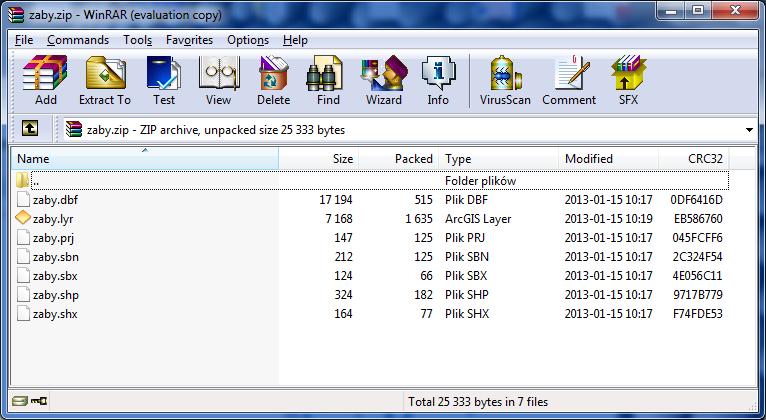The width and height of the screenshot is (766, 420).
Task: Open the File menu
Action: click(24, 40)
